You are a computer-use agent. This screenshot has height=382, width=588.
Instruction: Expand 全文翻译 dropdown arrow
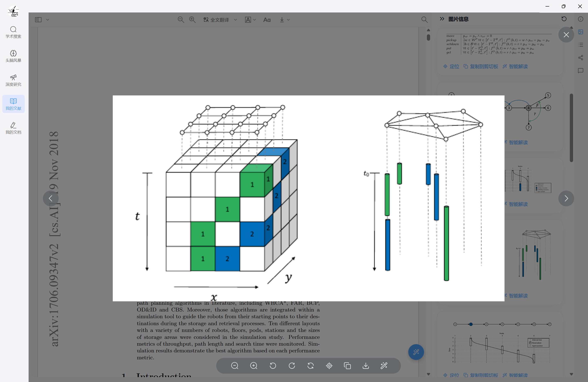click(x=235, y=20)
